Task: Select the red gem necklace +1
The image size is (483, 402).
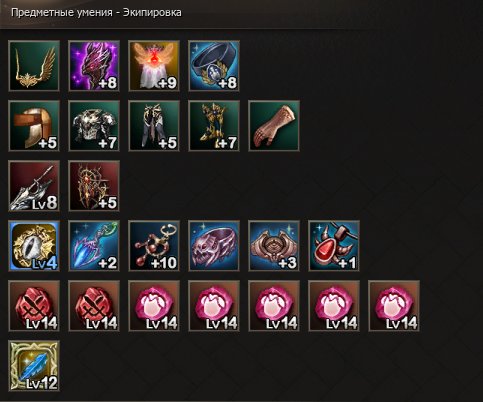Action: pyautogui.click(x=334, y=246)
